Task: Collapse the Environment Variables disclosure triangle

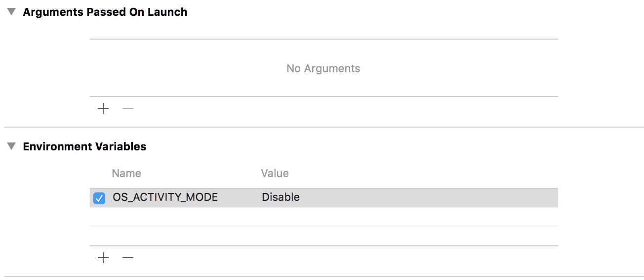Action: click(x=11, y=146)
